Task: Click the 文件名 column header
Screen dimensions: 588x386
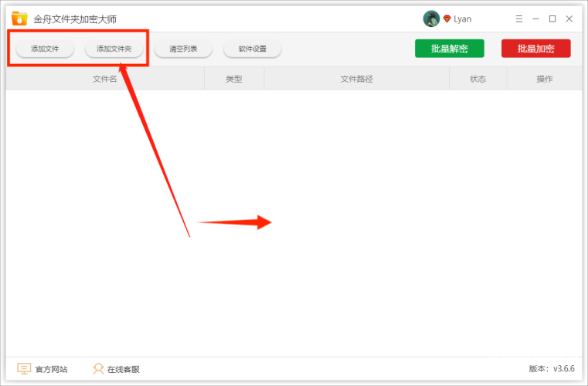Action: click(x=104, y=79)
